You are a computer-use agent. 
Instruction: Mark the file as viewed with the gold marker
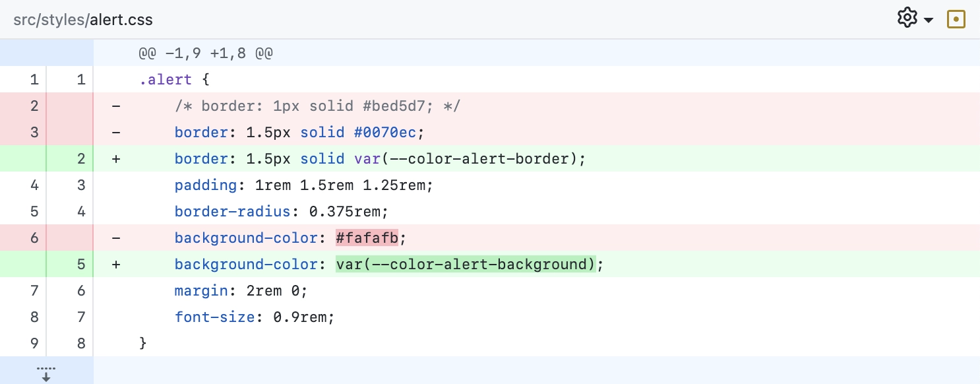pyautogui.click(x=956, y=19)
